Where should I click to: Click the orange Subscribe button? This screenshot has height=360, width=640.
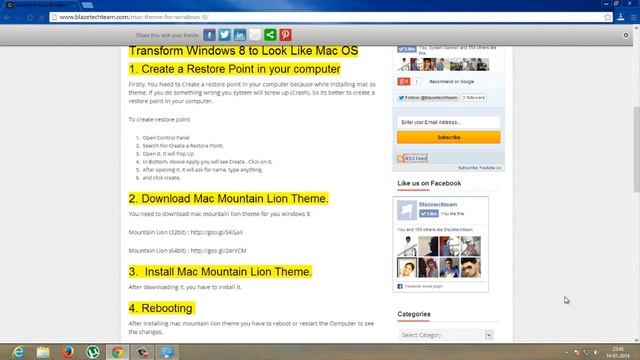pos(449,138)
